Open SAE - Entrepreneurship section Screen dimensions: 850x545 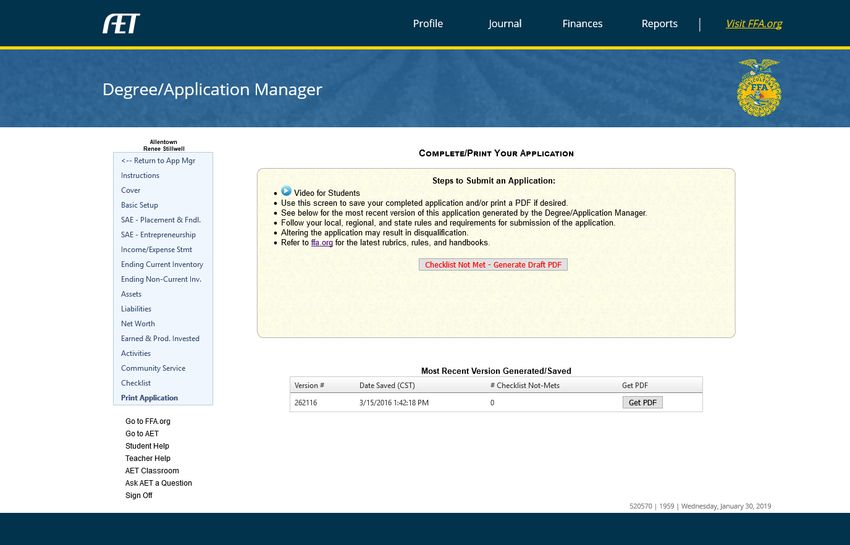click(x=158, y=235)
